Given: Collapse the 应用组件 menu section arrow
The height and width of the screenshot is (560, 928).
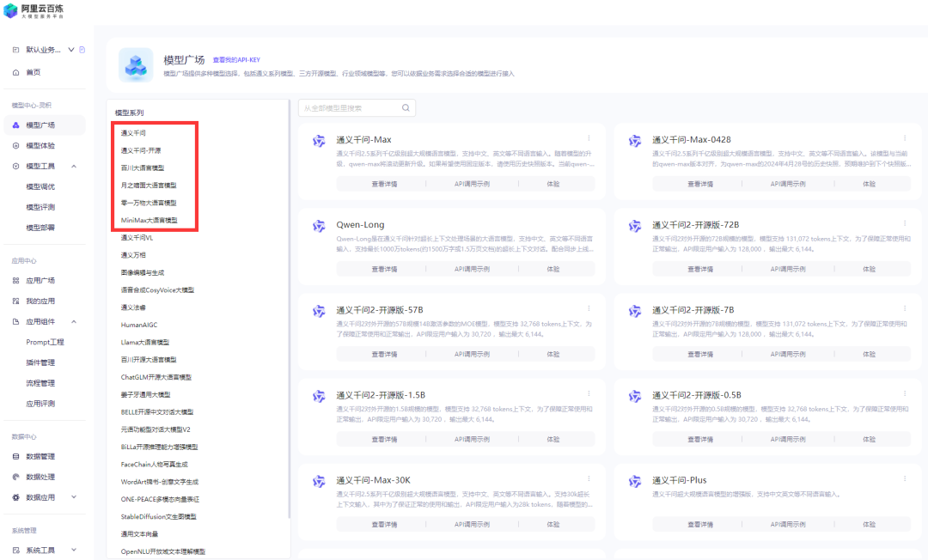Looking at the screenshot, I should tap(74, 322).
